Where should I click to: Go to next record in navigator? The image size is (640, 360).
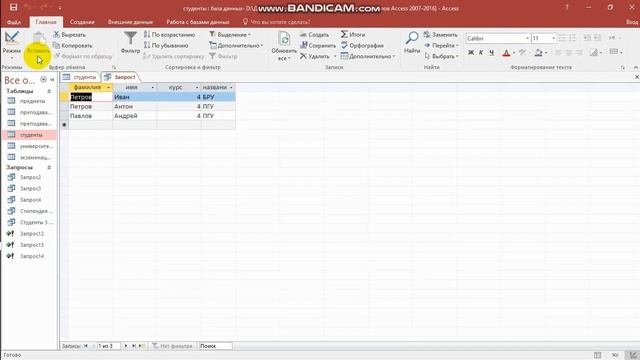click(126, 346)
